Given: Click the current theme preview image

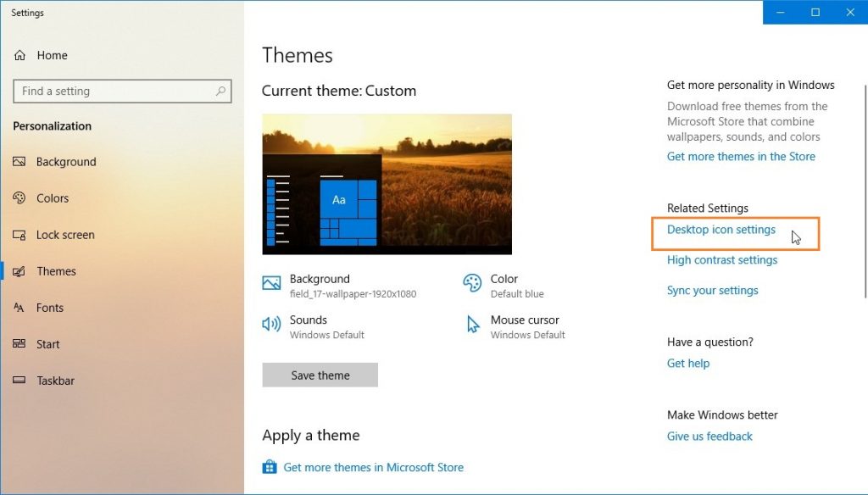Looking at the screenshot, I should pos(387,185).
